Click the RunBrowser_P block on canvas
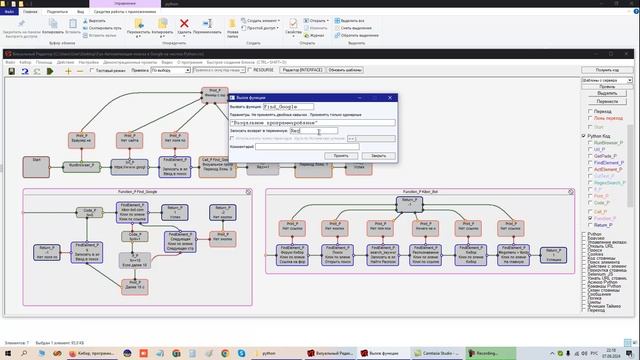640x360 pixels. pos(81,167)
